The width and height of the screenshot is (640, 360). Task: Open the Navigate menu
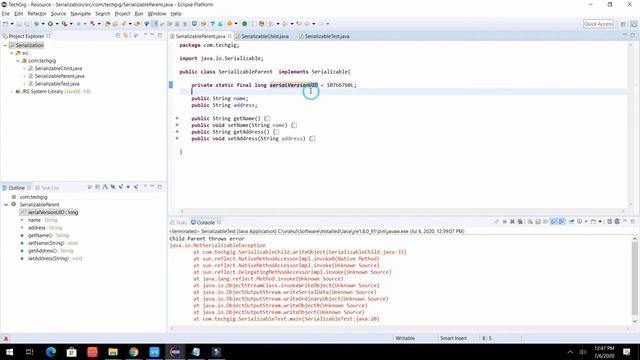click(x=80, y=13)
